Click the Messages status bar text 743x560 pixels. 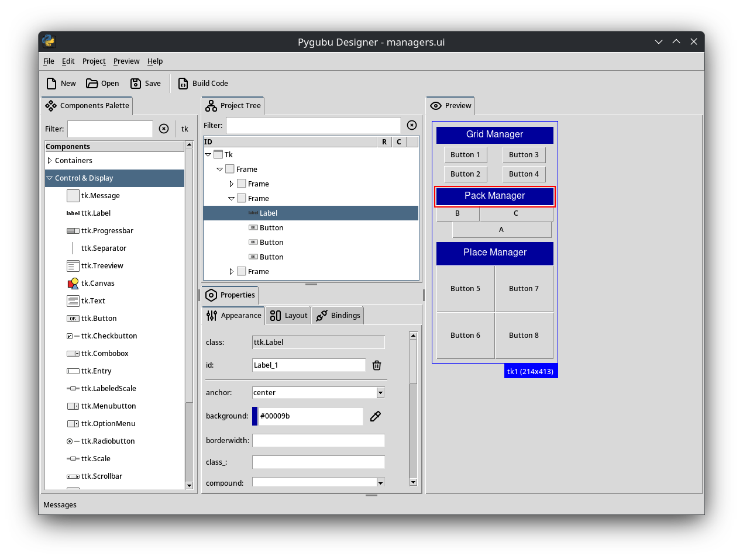[x=60, y=505]
